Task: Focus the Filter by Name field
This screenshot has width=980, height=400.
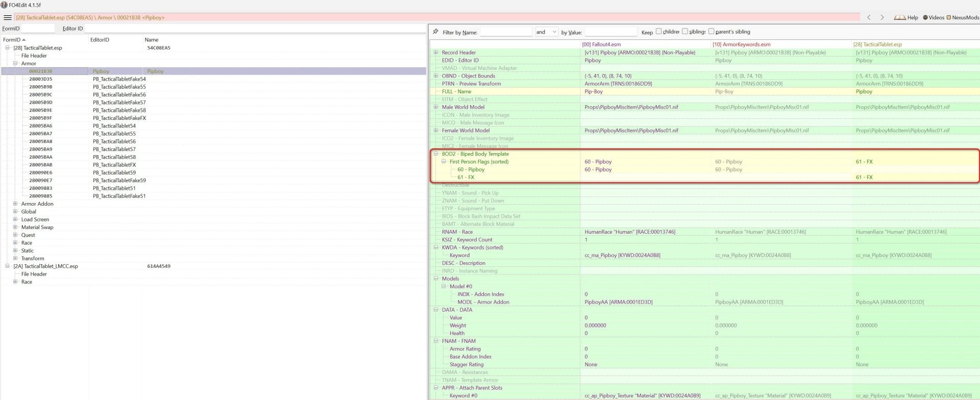Action: point(506,32)
